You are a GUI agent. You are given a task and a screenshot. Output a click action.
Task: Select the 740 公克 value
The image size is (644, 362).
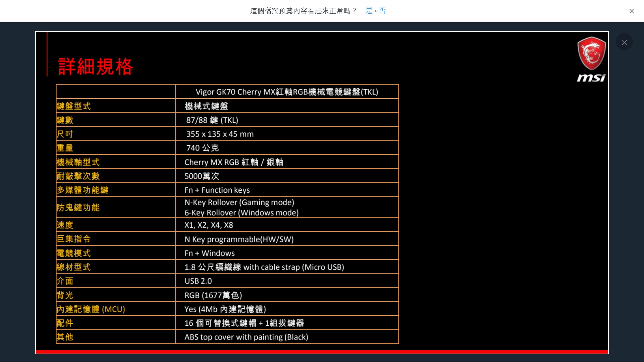(x=203, y=148)
